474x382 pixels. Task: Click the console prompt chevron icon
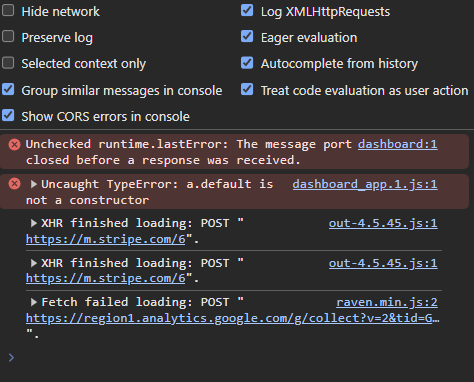tap(11, 358)
